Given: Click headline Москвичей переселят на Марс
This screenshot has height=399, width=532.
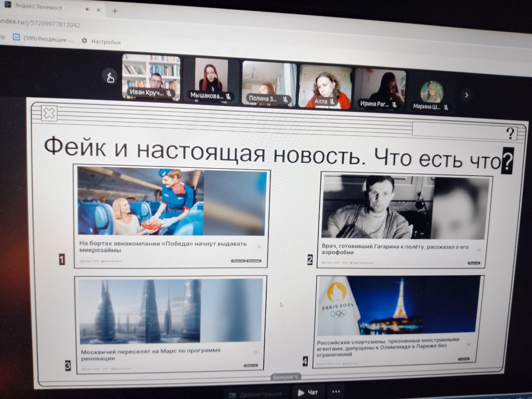Looking at the screenshot, I should pyautogui.click(x=150, y=354).
